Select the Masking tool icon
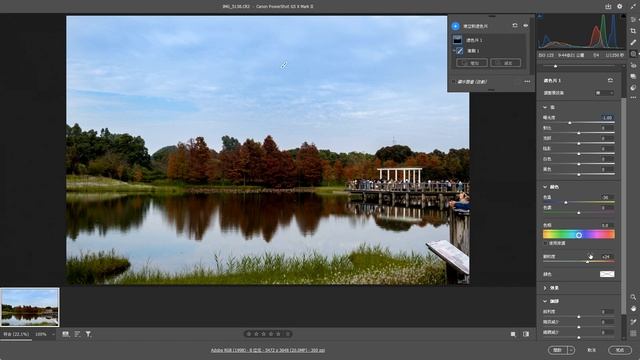640x360 pixels. [633, 54]
